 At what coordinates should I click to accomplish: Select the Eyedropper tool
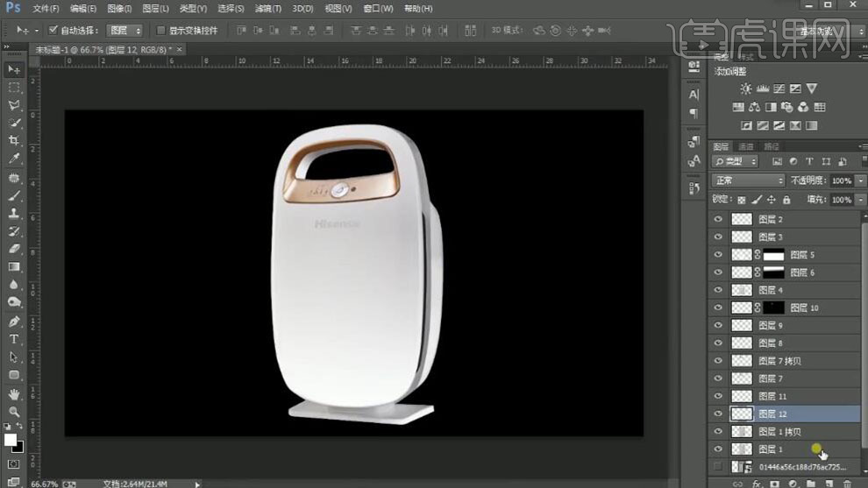point(14,159)
